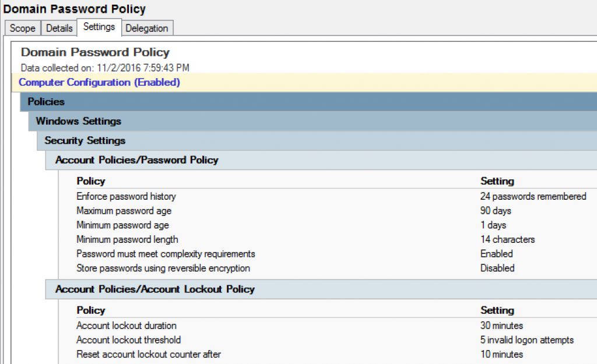Click the 90 days setting value
The width and height of the screenshot is (597, 364).
[496, 211]
